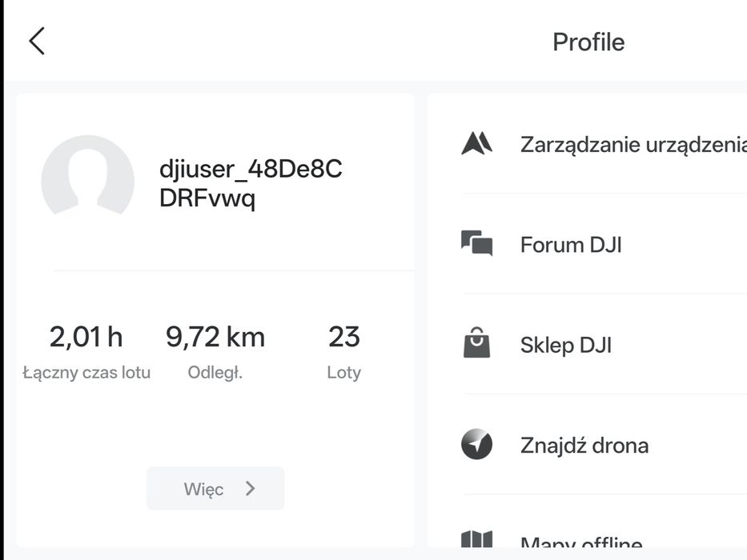Expand details with Więc chevron arrow

click(250, 489)
